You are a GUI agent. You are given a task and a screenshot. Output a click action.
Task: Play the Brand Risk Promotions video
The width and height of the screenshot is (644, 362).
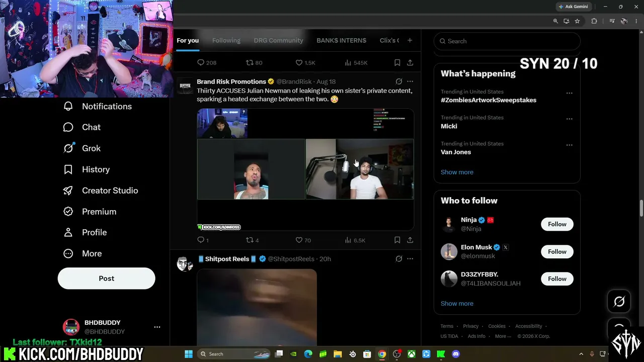pyautogui.click(x=305, y=169)
